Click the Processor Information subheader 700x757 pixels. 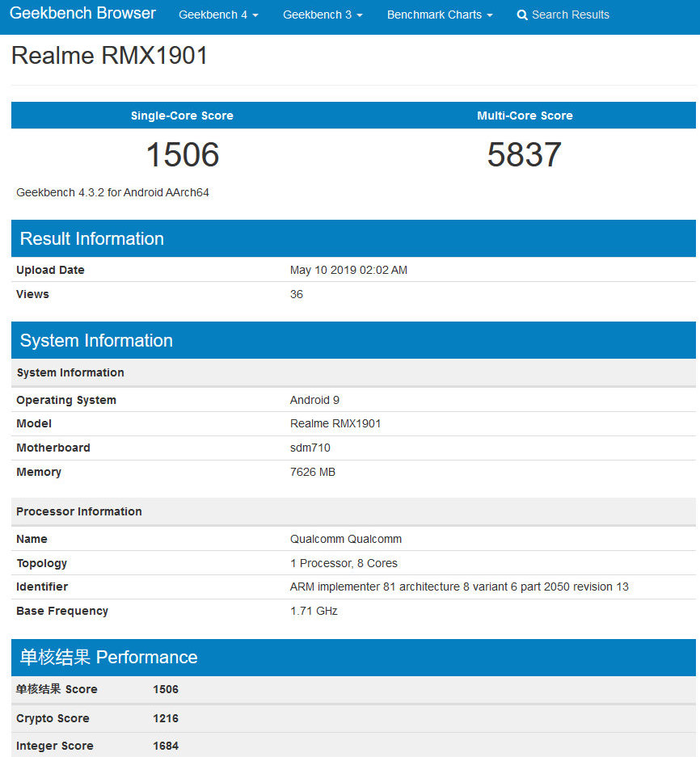(x=353, y=511)
